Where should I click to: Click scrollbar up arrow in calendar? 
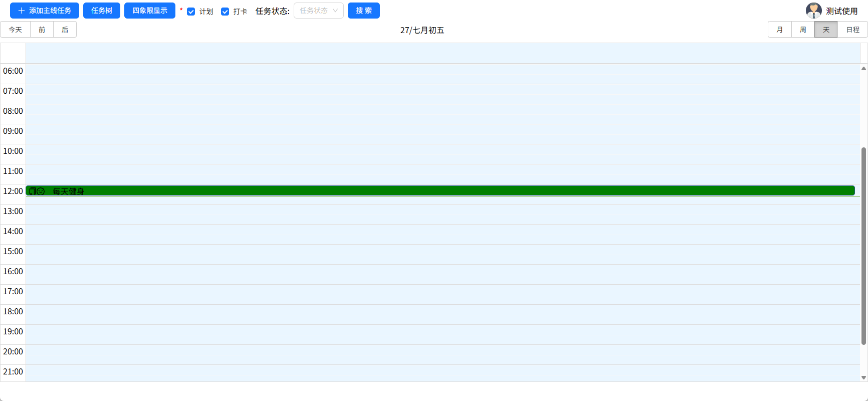pos(863,69)
